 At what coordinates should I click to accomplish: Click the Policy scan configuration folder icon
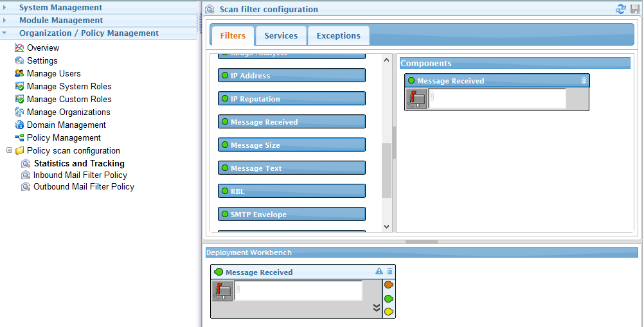click(20, 150)
